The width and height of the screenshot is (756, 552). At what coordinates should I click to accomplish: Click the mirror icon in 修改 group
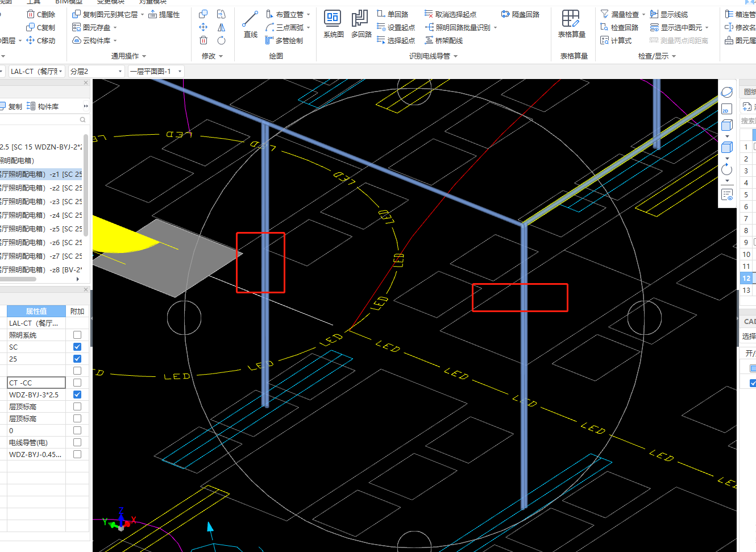pos(221,27)
